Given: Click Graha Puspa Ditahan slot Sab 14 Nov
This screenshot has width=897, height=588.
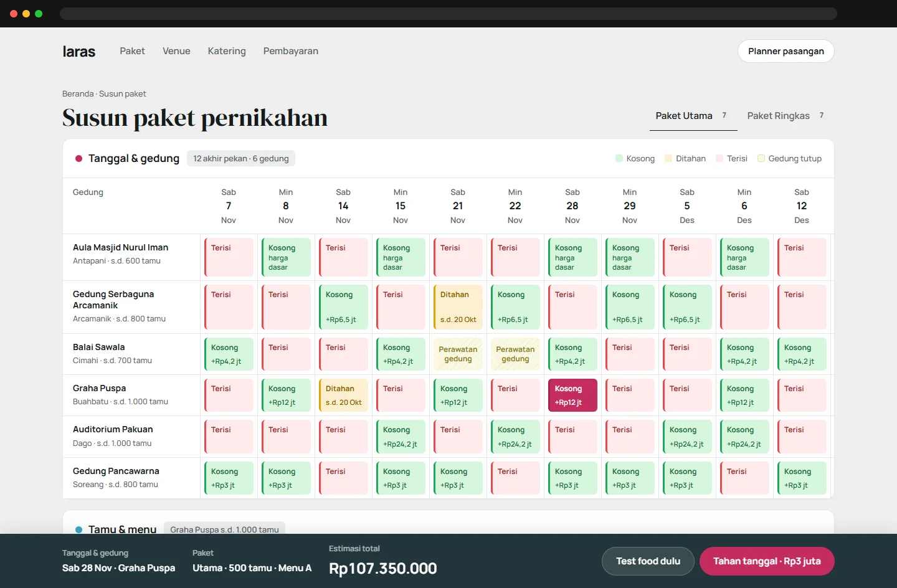Looking at the screenshot, I should coord(343,396).
